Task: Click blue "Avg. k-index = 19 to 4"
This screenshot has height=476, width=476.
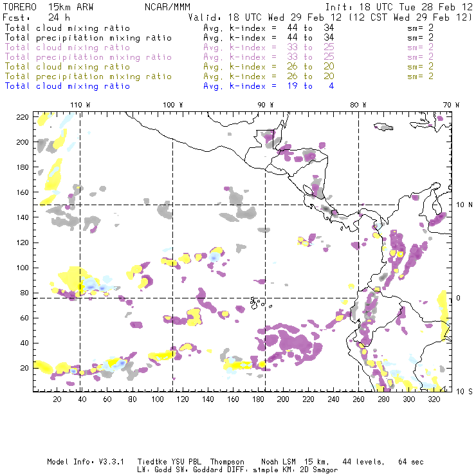Action: pyautogui.click(x=269, y=86)
